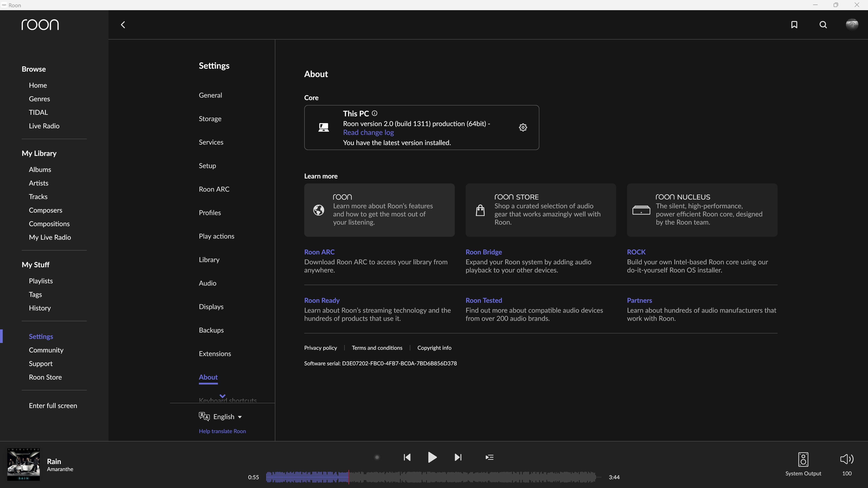
Task: Click the System Output speaker icon
Action: point(803,459)
